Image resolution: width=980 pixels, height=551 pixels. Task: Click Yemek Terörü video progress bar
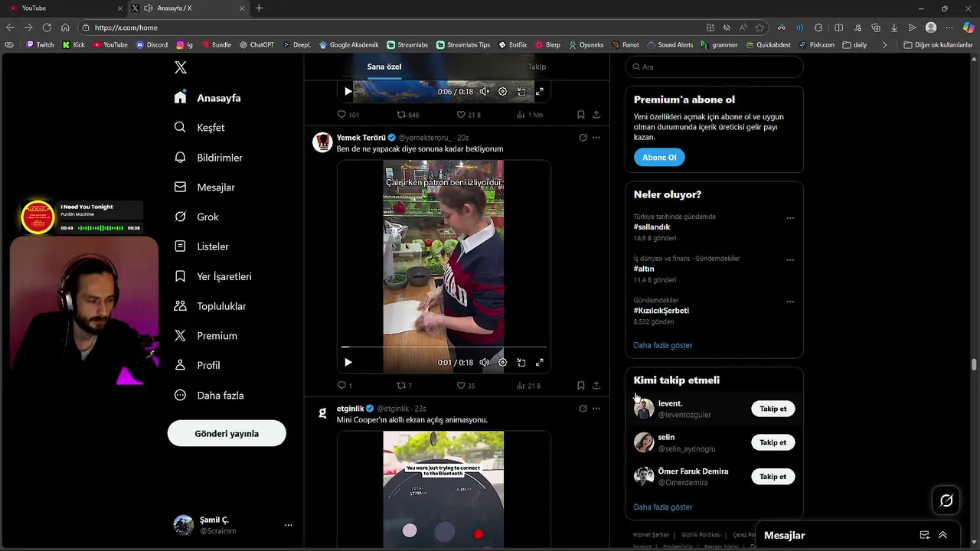444,347
